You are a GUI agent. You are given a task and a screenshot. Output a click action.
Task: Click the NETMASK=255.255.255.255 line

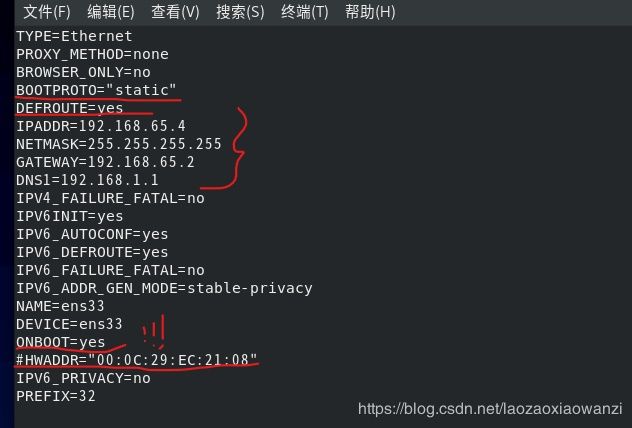[x=119, y=144]
